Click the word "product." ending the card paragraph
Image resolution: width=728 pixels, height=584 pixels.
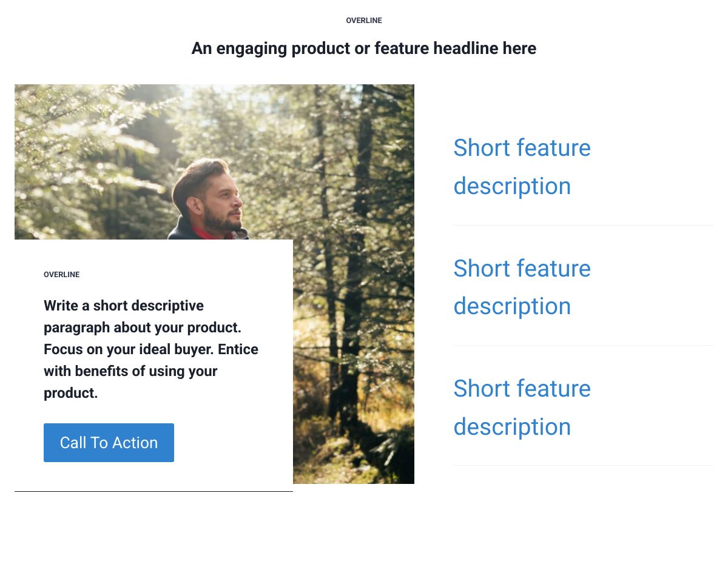71,393
